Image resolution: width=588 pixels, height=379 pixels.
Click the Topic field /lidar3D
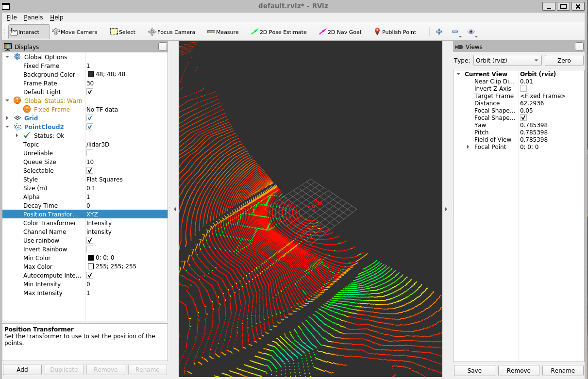coord(98,144)
